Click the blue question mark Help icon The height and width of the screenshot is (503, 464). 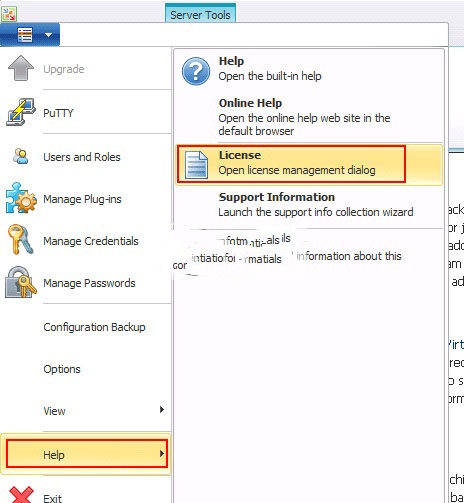pyautogui.click(x=196, y=71)
